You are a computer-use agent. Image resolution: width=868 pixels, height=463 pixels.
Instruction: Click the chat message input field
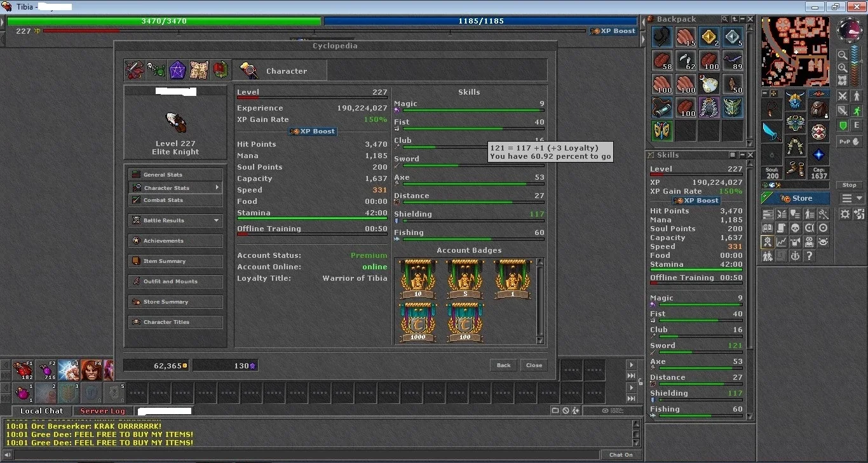(307, 455)
